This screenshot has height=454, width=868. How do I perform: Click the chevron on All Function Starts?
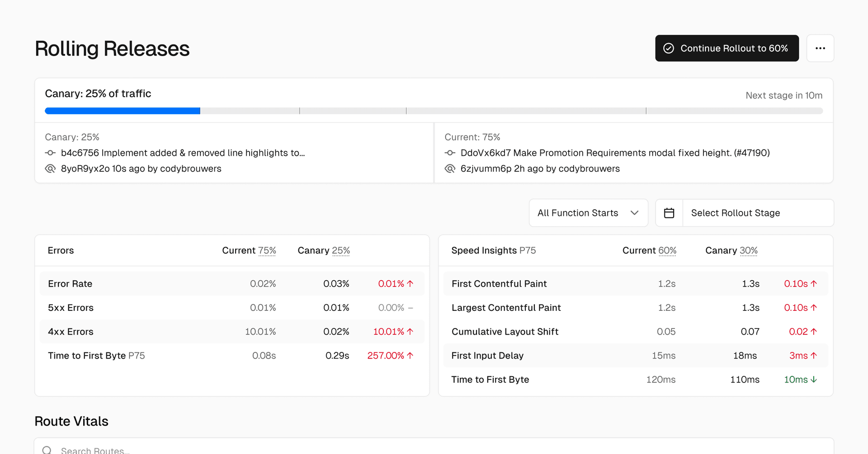click(x=634, y=213)
